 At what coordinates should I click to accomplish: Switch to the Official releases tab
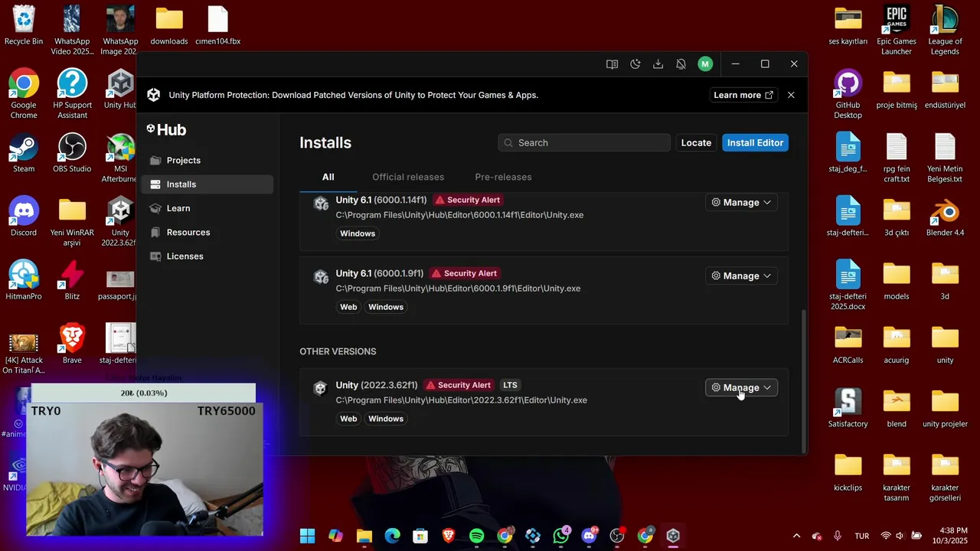pos(408,177)
